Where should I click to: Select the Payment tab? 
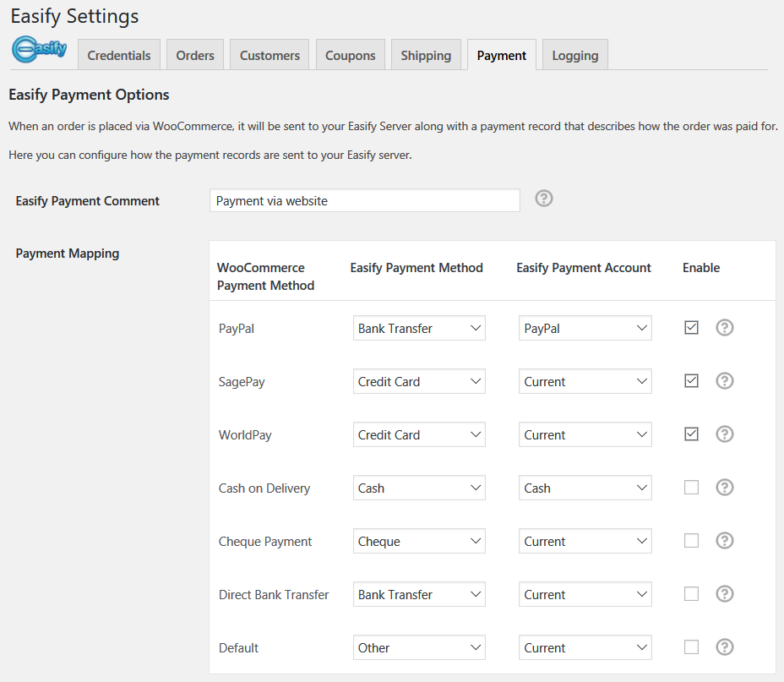pyautogui.click(x=502, y=55)
